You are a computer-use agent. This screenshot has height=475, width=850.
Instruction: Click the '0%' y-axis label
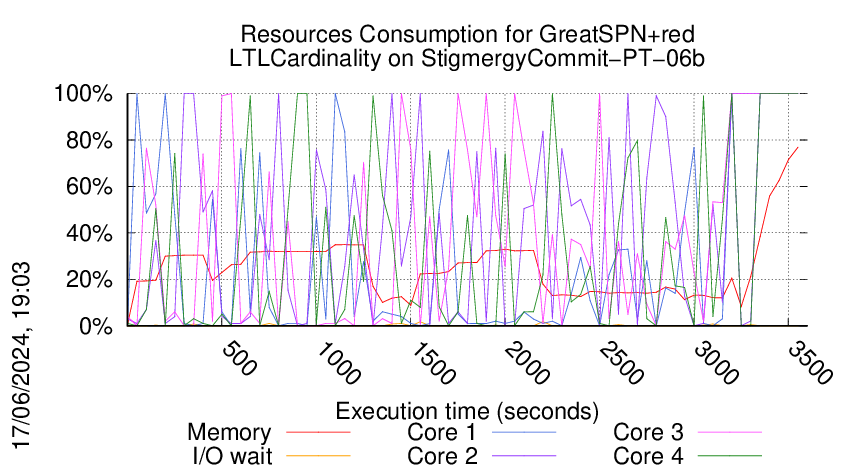click(96, 326)
